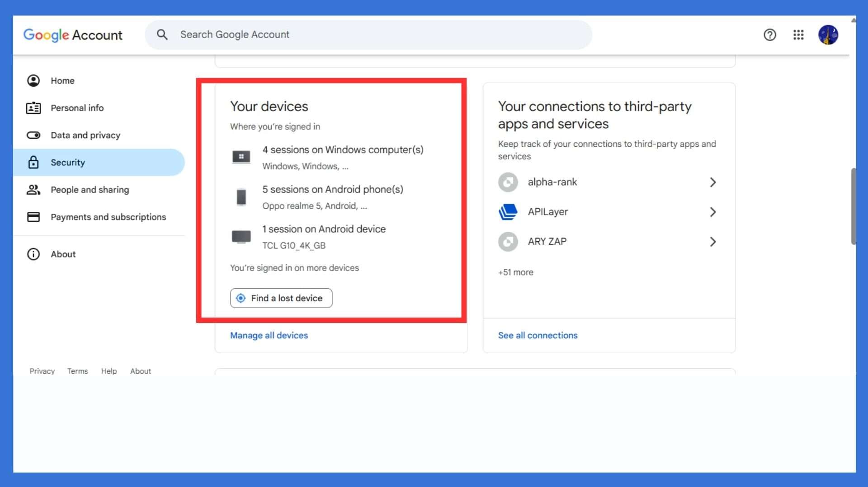Click the ARY ZAP app icon
This screenshot has width=868, height=487.
(x=508, y=242)
